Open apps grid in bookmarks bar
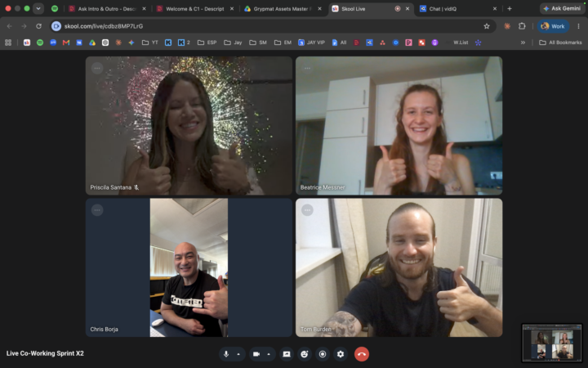Image resolution: width=588 pixels, height=368 pixels. pos(8,43)
